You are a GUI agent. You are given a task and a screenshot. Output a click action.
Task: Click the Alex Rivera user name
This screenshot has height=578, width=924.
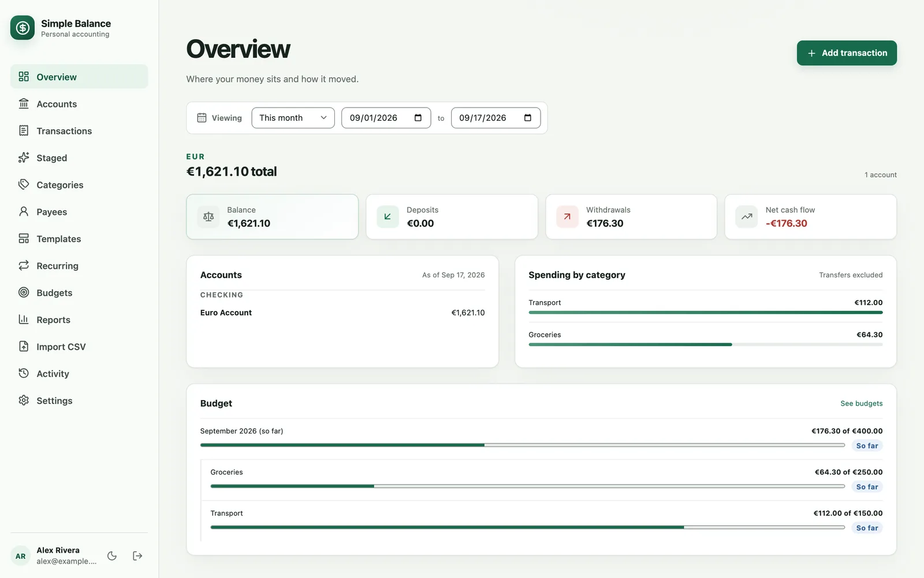click(x=58, y=550)
